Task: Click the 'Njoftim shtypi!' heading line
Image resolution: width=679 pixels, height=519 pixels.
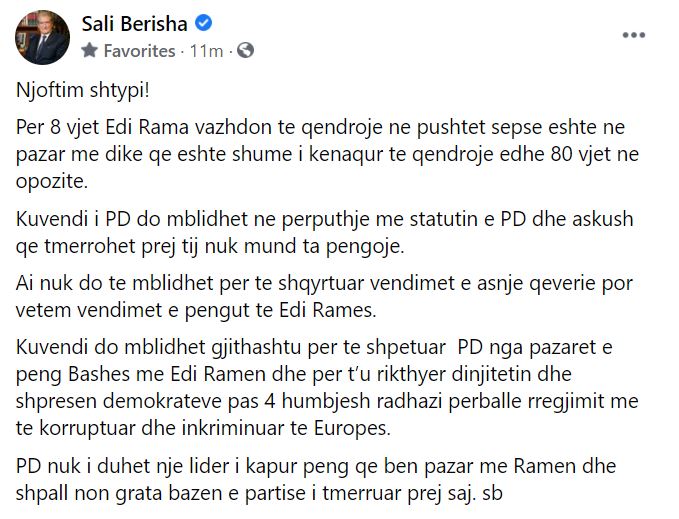Action: point(69,99)
